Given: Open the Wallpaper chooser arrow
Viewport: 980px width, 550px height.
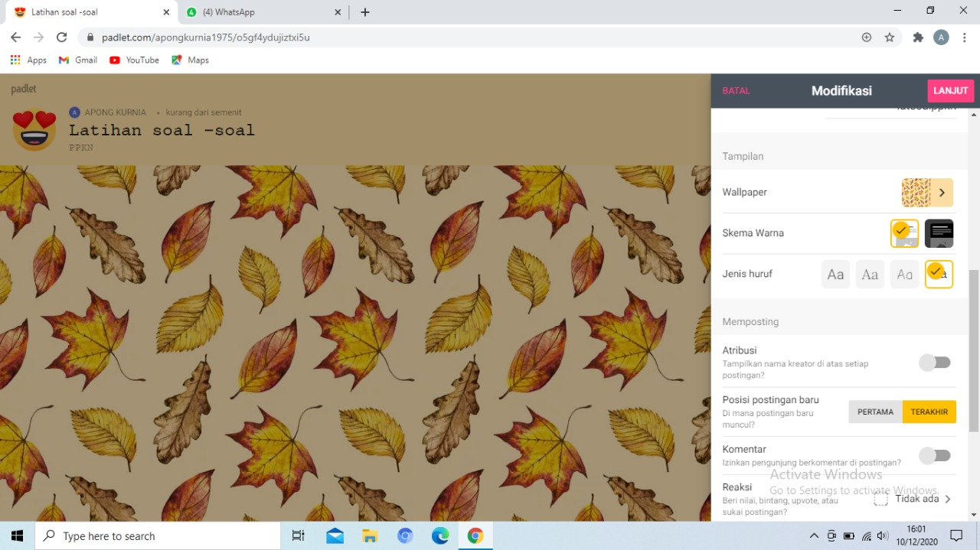Looking at the screenshot, I should (x=942, y=193).
